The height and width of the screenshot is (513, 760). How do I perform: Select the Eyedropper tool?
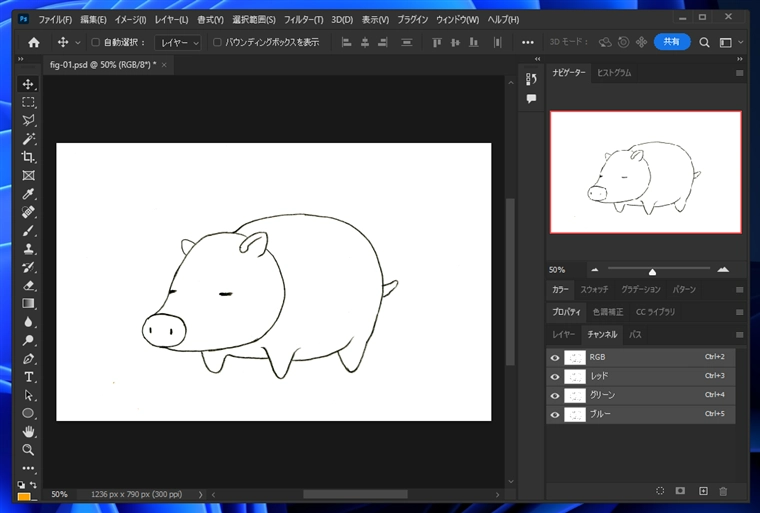[x=28, y=194]
